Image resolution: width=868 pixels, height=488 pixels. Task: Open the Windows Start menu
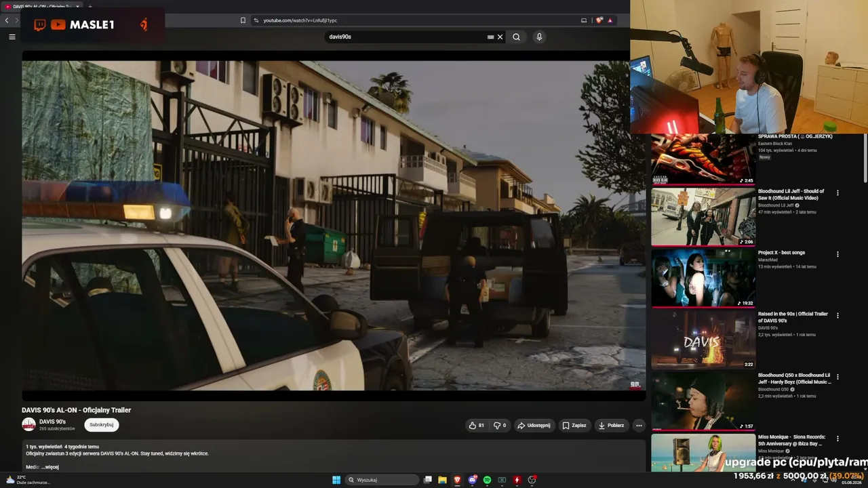pyautogui.click(x=336, y=480)
